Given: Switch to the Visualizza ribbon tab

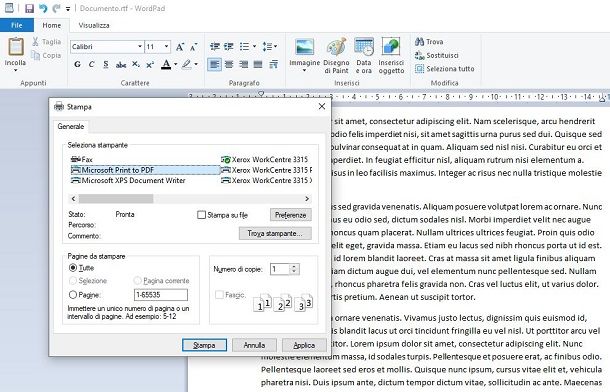Looking at the screenshot, I should point(94,25).
